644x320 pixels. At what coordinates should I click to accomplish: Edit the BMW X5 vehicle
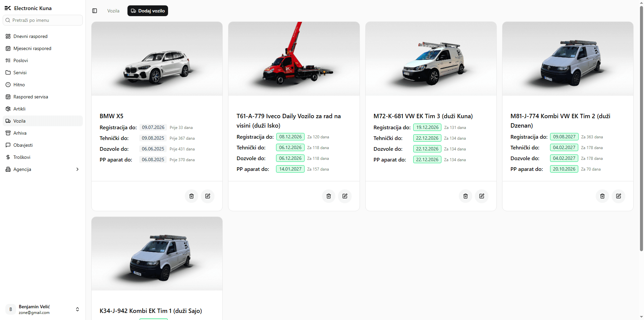(x=208, y=196)
